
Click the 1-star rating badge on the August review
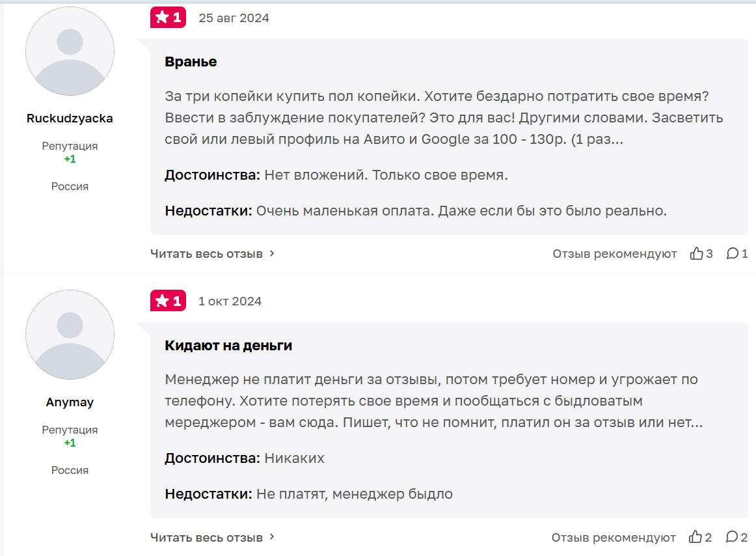point(168,18)
